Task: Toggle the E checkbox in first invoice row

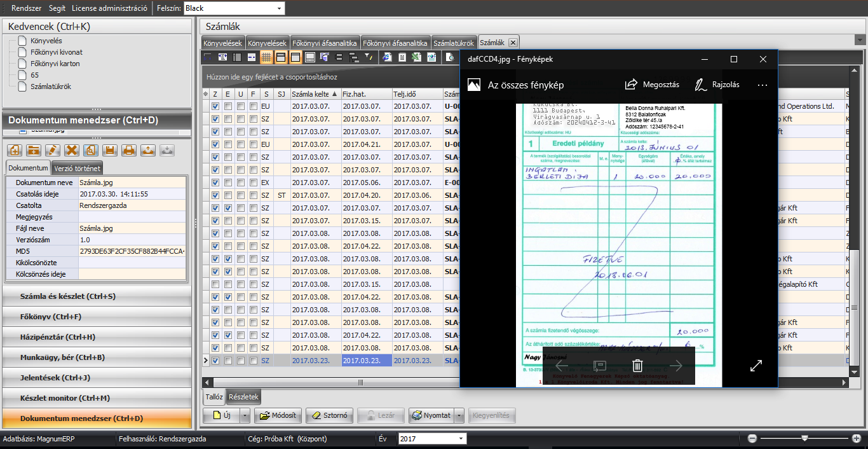Action: coord(228,106)
